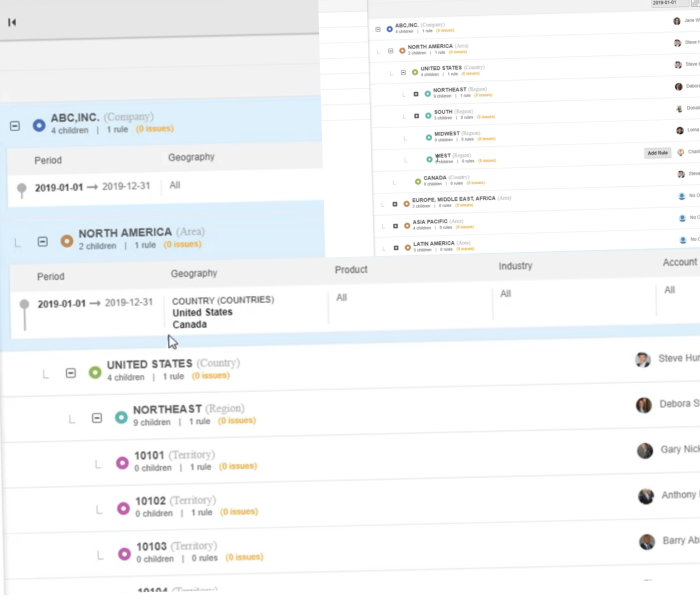This screenshot has width=700, height=600.
Task: Select the teal circle beside enlarged NORTHEAST row
Action: (x=121, y=417)
